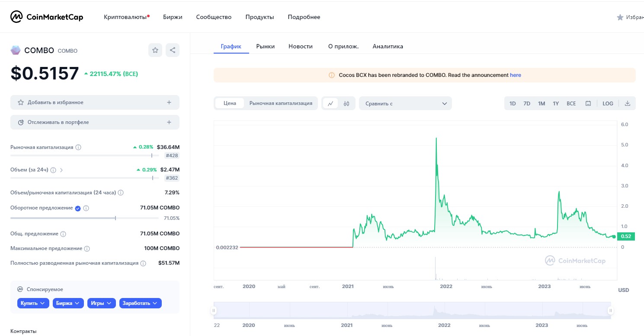Click the $0.5157 price value
This screenshot has width=644, height=336.
(45, 73)
